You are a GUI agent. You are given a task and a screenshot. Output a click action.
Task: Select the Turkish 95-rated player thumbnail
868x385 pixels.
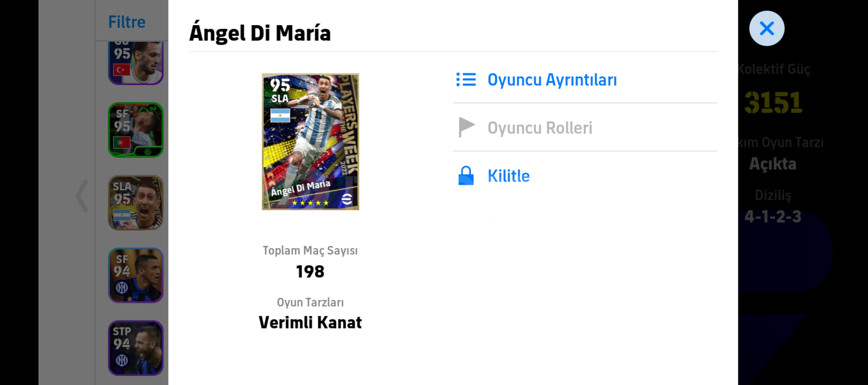pos(136,63)
